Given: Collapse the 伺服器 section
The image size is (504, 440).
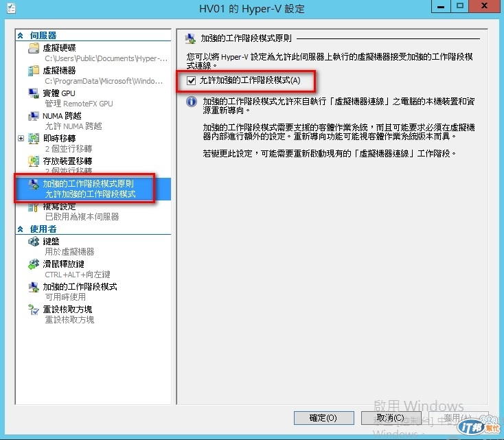Looking at the screenshot, I should tap(20, 36).
